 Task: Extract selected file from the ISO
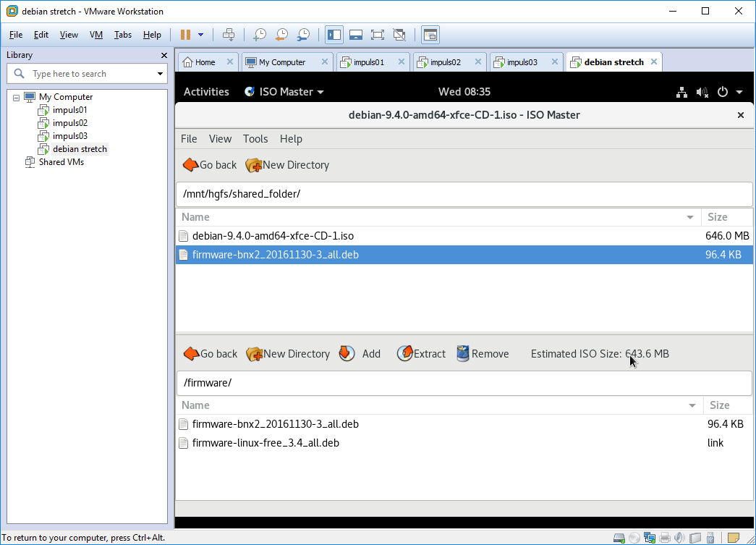[421, 354]
